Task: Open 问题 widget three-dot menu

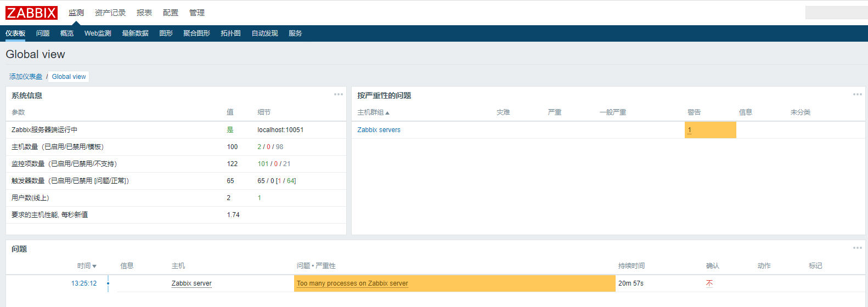Action: click(x=858, y=248)
